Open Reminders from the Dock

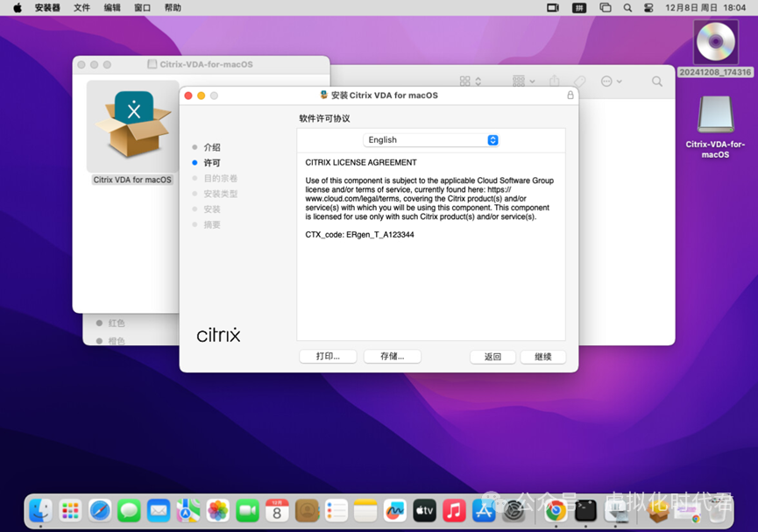pyautogui.click(x=336, y=511)
